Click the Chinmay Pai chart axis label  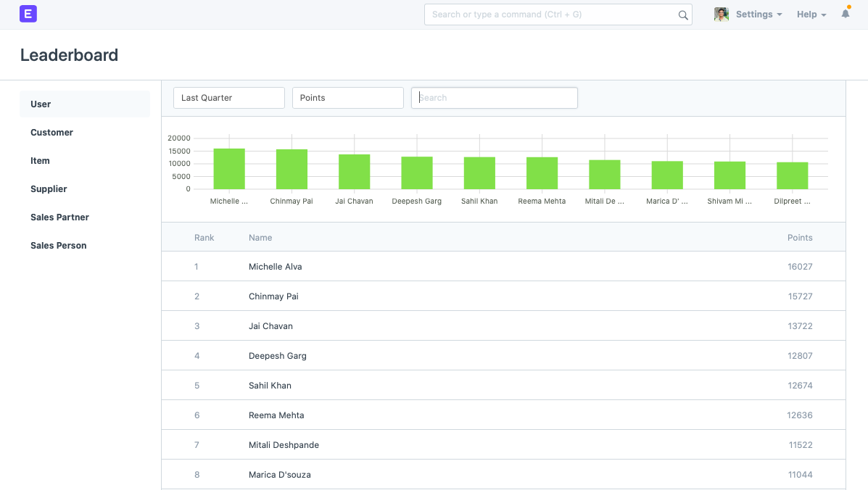[292, 202]
